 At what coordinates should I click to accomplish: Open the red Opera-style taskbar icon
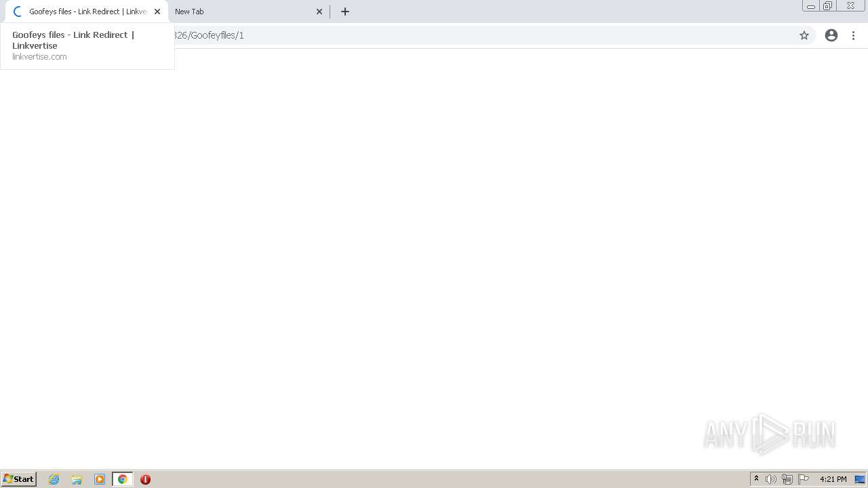click(x=145, y=479)
